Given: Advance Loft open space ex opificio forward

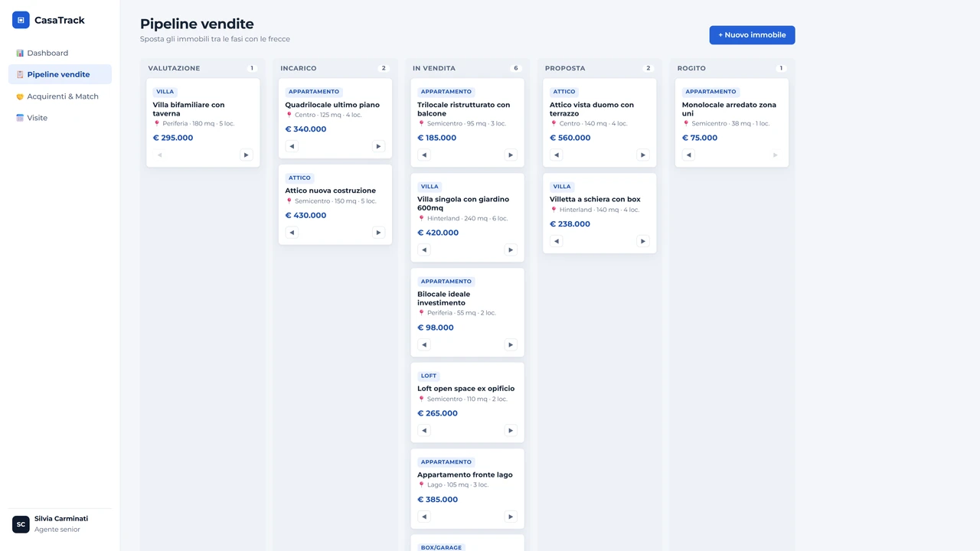Looking at the screenshot, I should (511, 430).
